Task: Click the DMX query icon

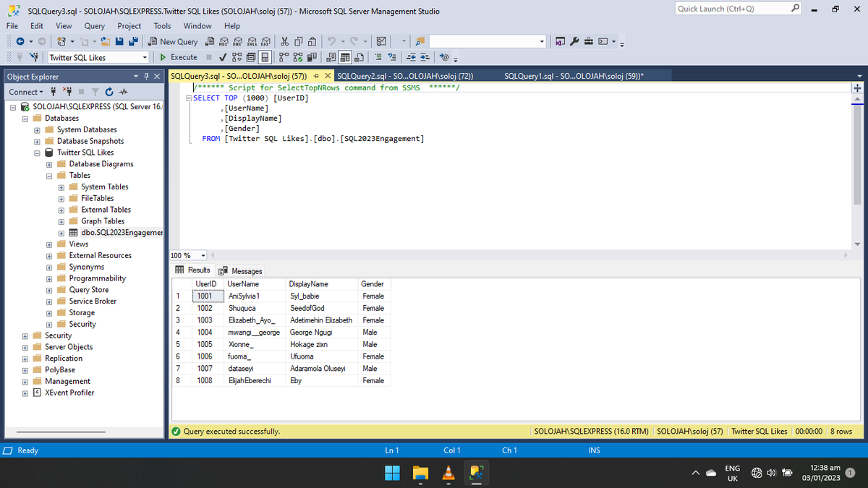Action: point(237,42)
